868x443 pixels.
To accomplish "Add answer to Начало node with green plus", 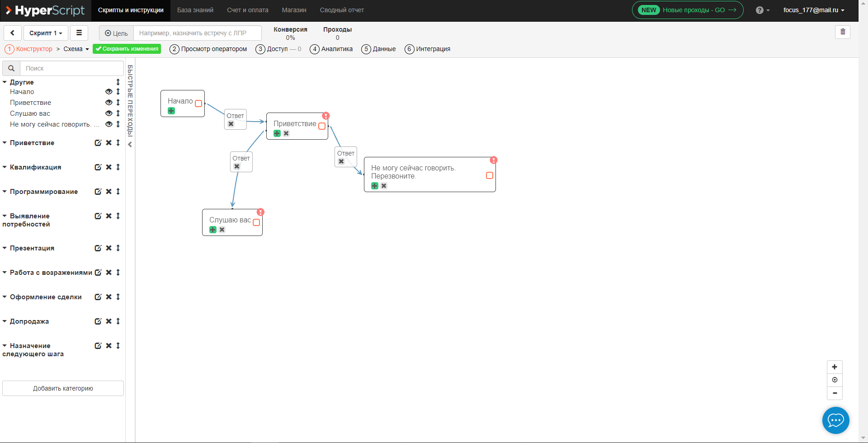I will [171, 111].
